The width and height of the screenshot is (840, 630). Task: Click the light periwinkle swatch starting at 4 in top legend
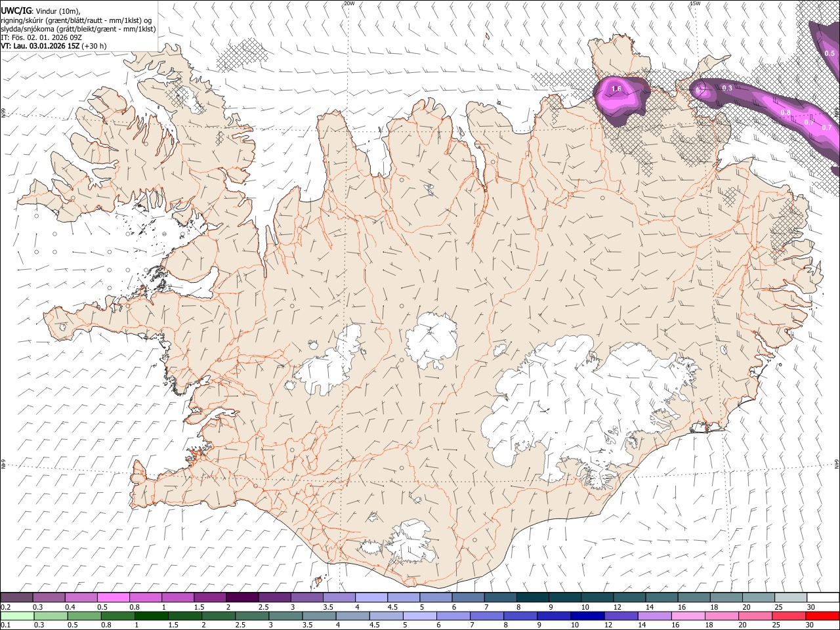[371, 597]
